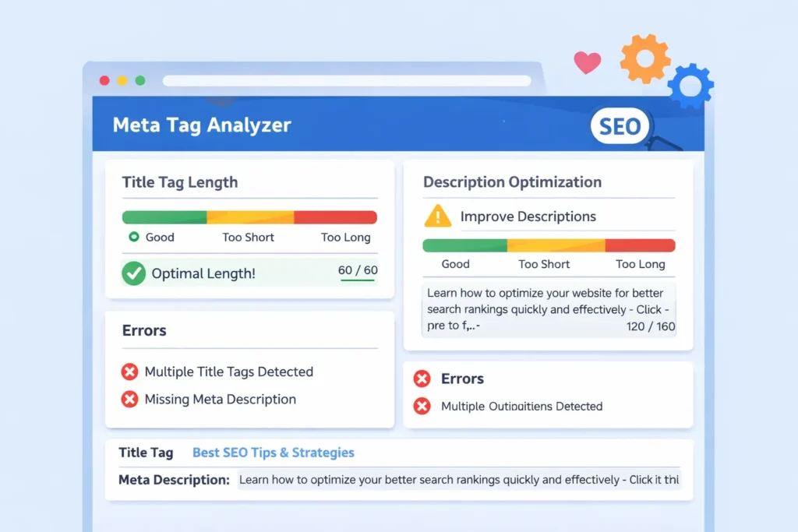Image resolution: width=798 pixels, height=532 pixels.
Task: Open the Best SEO Tips & Strategies link
Action: click(x=274, y=453)
